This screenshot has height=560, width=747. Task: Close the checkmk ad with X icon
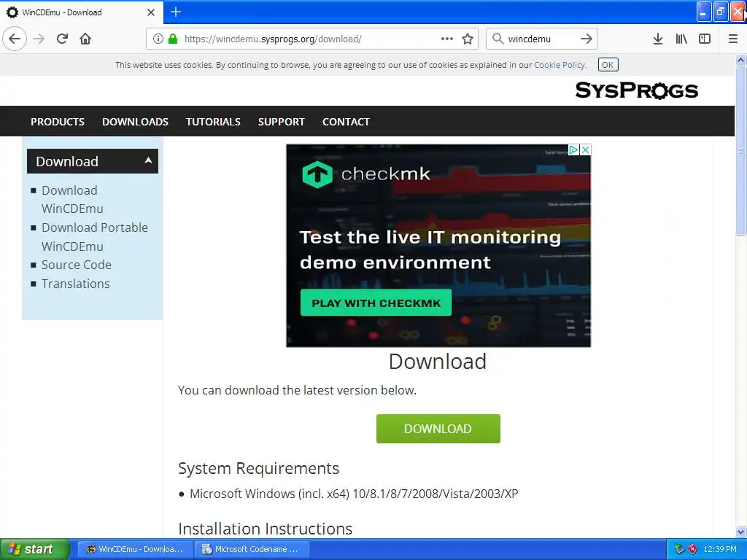pyautogui.click(x=586, y=150)
